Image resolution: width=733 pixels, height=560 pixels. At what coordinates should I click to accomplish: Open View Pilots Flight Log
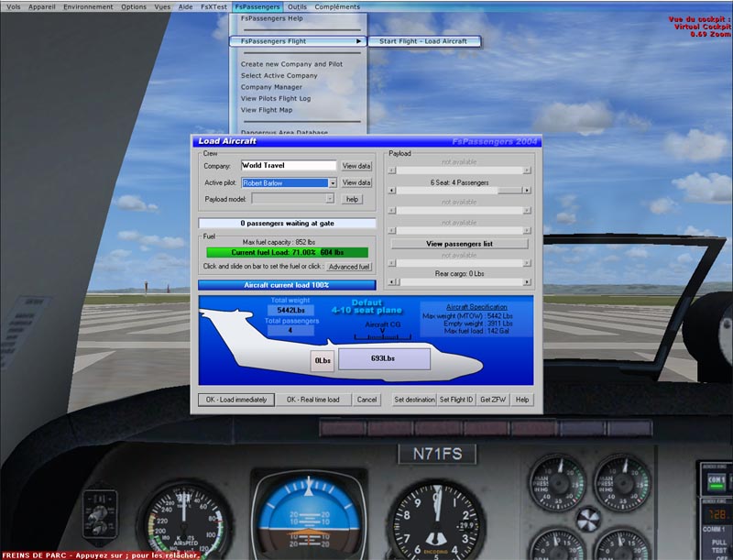point(276,98)
